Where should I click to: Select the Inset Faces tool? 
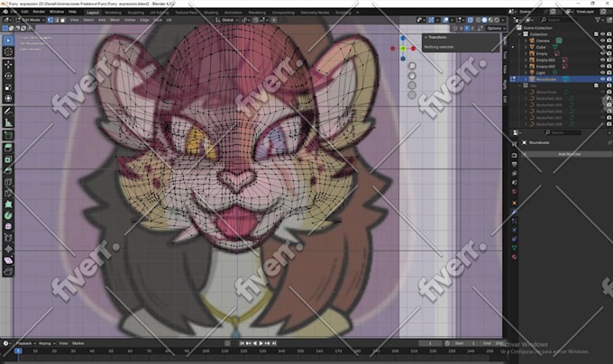pyautogui.click(x=8, y=159)
